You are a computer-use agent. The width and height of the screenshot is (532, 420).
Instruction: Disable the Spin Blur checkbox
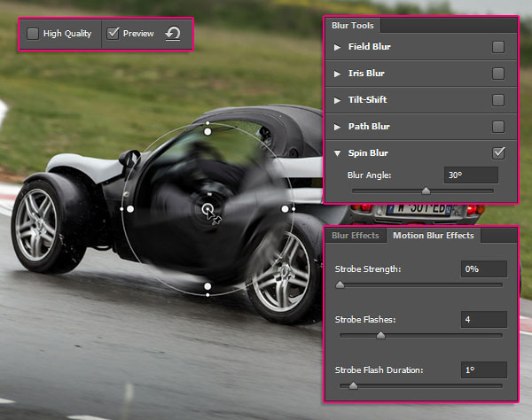498,153
